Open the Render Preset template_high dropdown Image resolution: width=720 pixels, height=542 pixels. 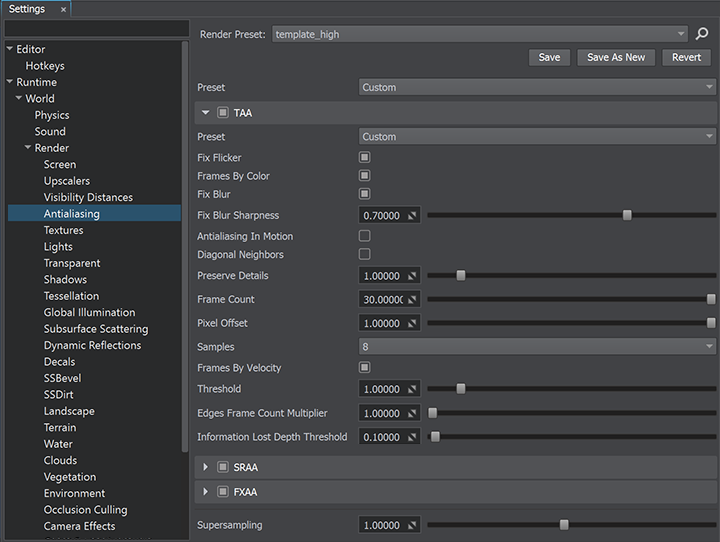(x=480, y=34)
